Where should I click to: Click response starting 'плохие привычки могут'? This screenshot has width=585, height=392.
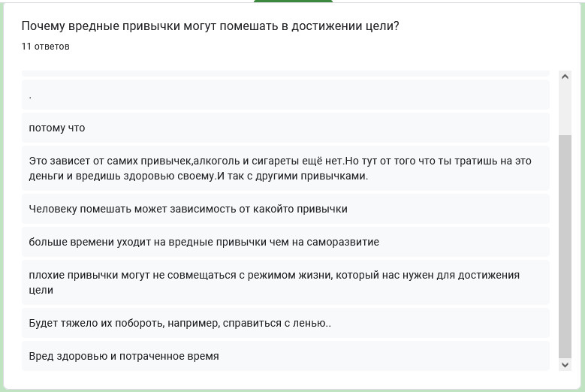tap(285, 282)
